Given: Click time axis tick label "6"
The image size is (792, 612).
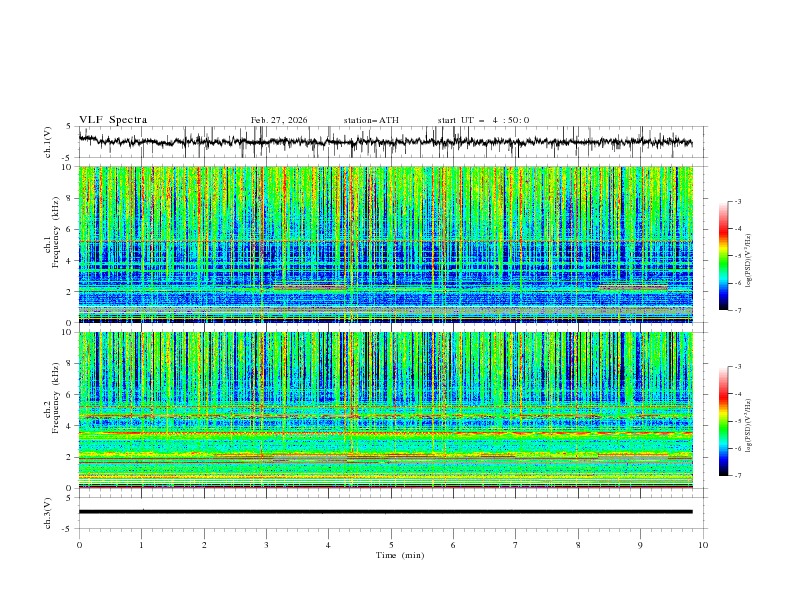Looking at the screenshot, I should (453, 545).
